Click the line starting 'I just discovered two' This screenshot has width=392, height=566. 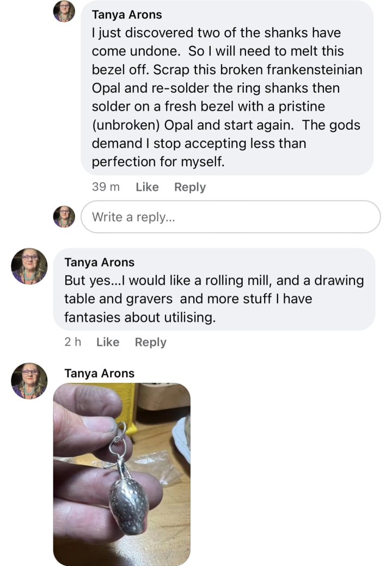tap(216, 33)
